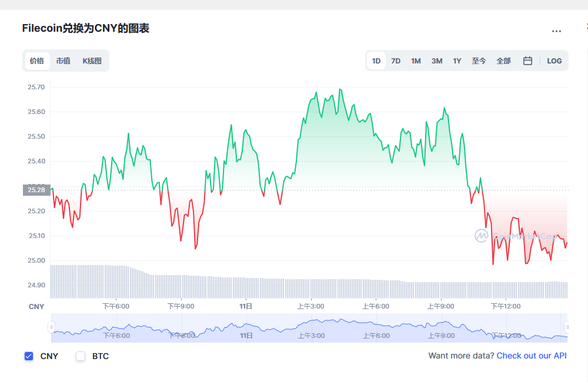Grab the right range slider handle
The image size is (588, 382).
click(567, 327)
